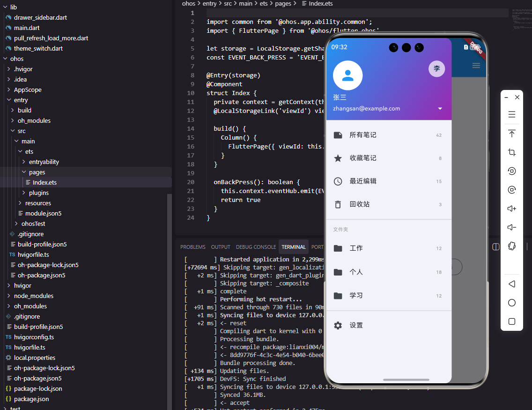Click the emulator rotate screen icon
The width and height of the screenshot is (532, 410).
point(512,246)
